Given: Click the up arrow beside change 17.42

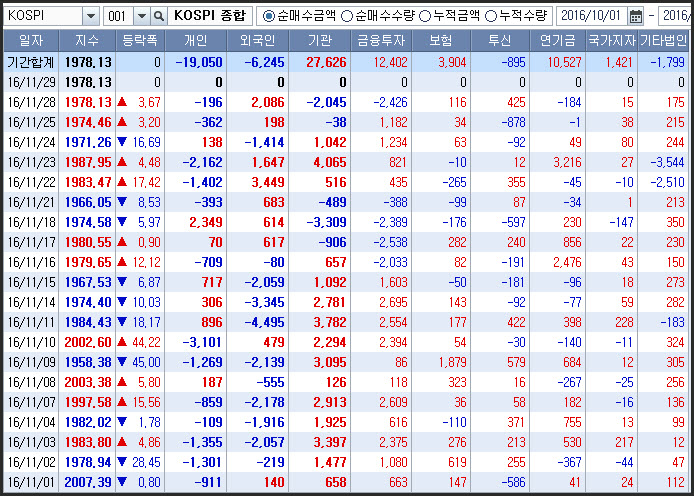Looking at the screenshot, I should (x=122, y=181).
